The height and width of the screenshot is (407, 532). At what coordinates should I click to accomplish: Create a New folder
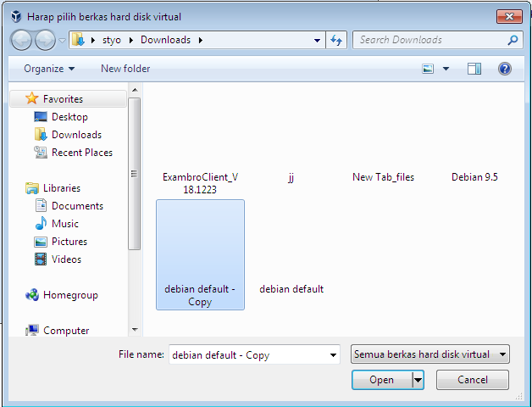[x=125, y=69]
